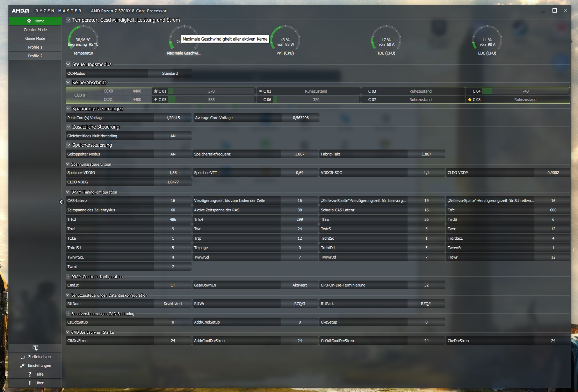
Task: Click the PPT (CPU) gauge
Action: 285,40
